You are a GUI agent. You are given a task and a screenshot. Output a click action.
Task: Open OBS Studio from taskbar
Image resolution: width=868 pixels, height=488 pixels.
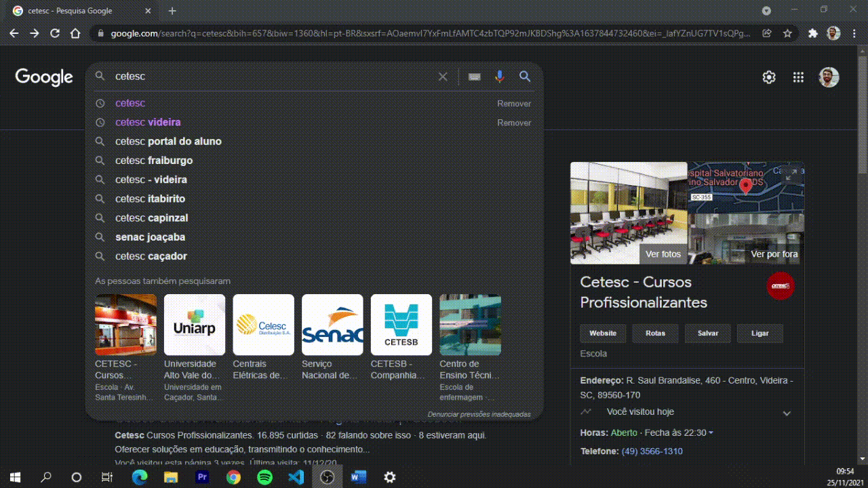(327, 477)
